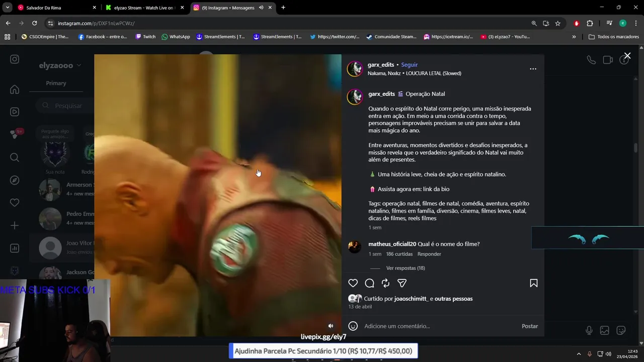Viewport: 644px width, 362px height.
Task: Expand Ver respostas (18)
Action: click(406, 268)
